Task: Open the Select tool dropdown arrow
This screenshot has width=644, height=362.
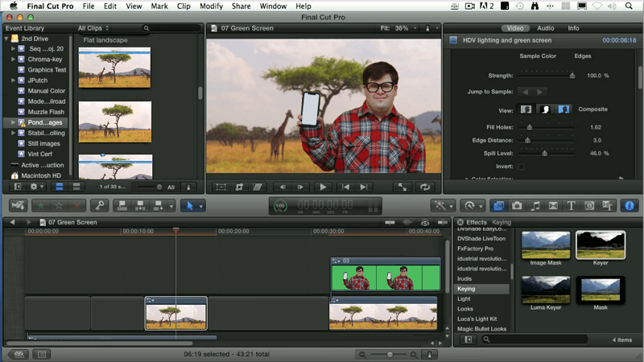Action: pyautogui.click(x=200, y=206)
